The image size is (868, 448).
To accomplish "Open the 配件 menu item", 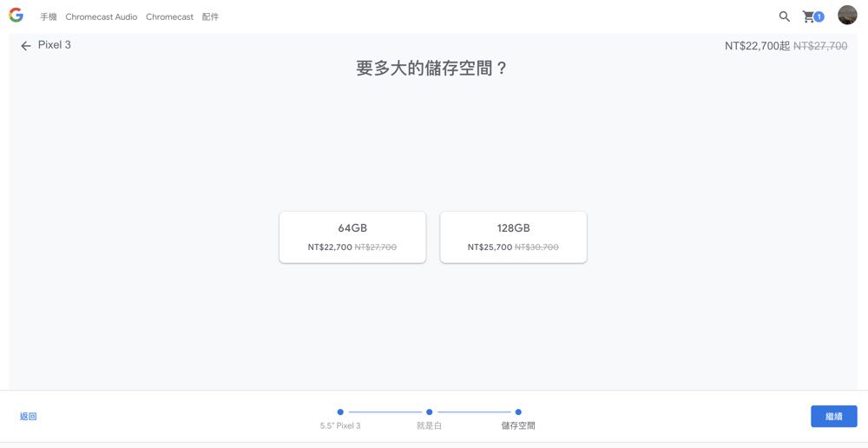I will (x=210, y=17).
